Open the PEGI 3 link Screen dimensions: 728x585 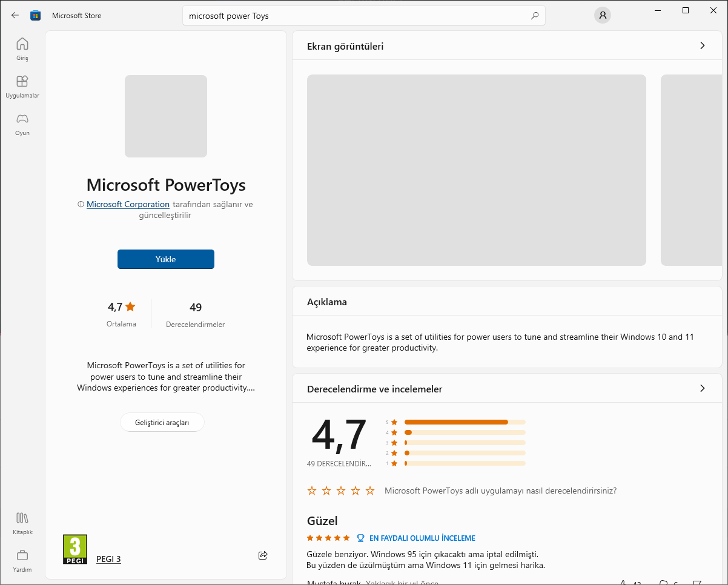108,559
